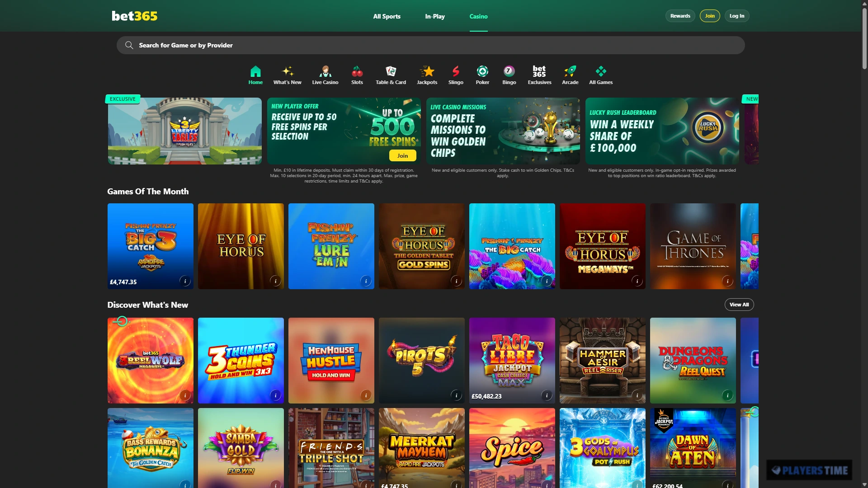Image resolution: width=868 pixels, height=488 pixels.
Task: Click the Discover What's New heading
Action: coord(147,305)
